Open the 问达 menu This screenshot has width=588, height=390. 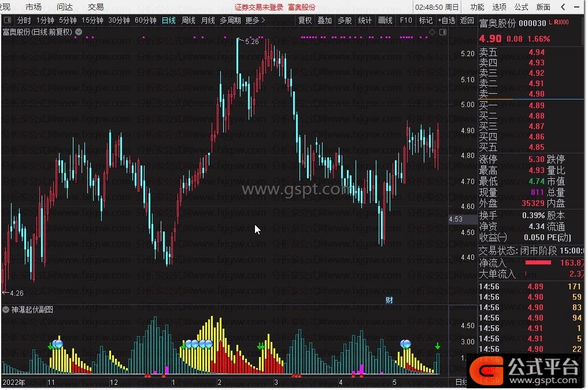tap(65, 7)
